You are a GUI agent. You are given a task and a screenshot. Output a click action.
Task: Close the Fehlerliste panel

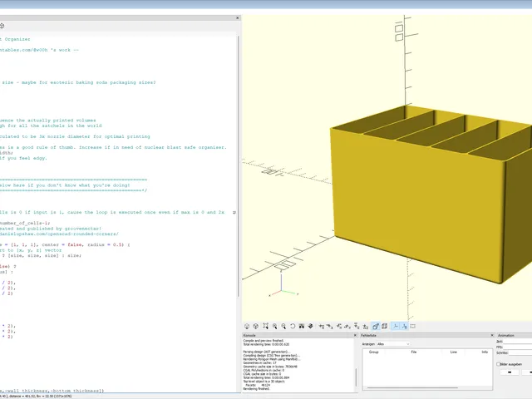click(492, 335)
